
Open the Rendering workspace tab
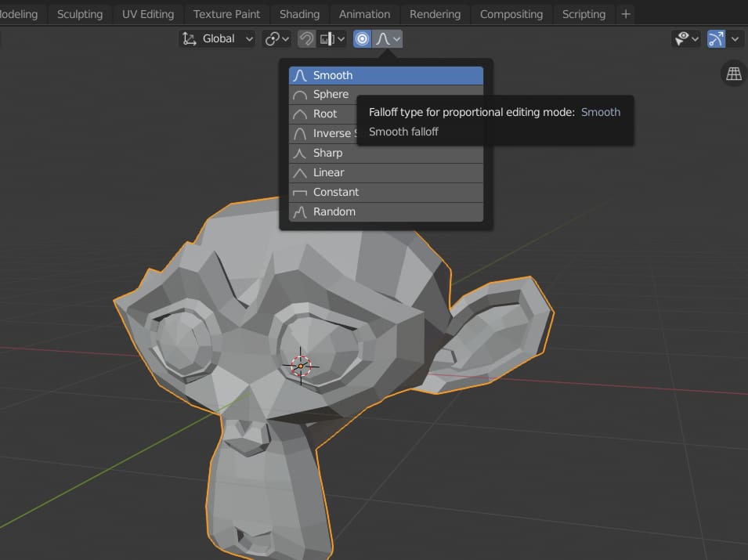coord(435,14)
